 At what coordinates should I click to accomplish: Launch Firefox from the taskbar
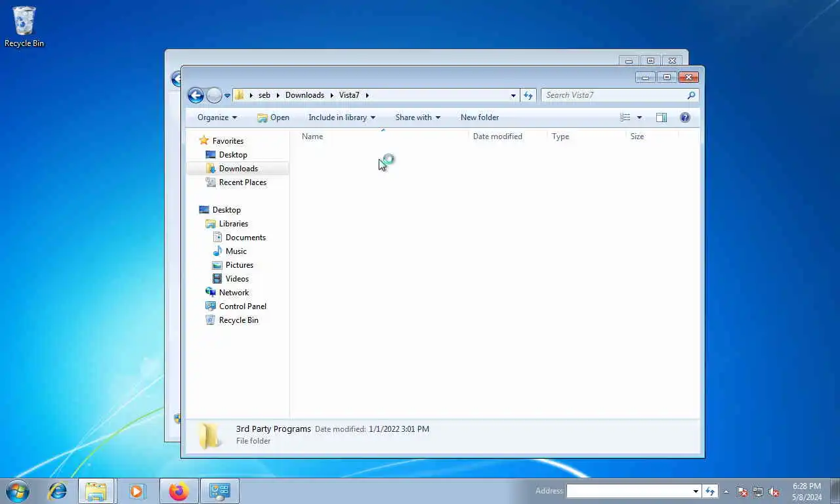pos(178,491)
